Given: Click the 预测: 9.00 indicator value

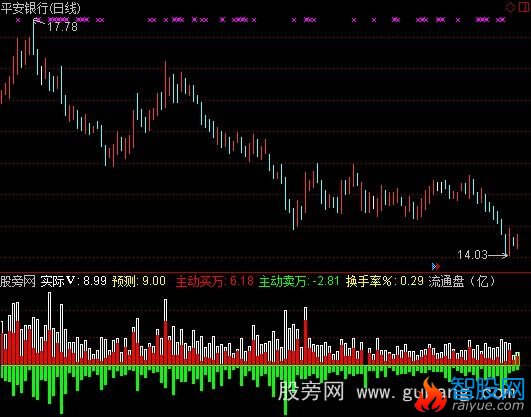Looking at the screenshot, I should coord(139,281).
